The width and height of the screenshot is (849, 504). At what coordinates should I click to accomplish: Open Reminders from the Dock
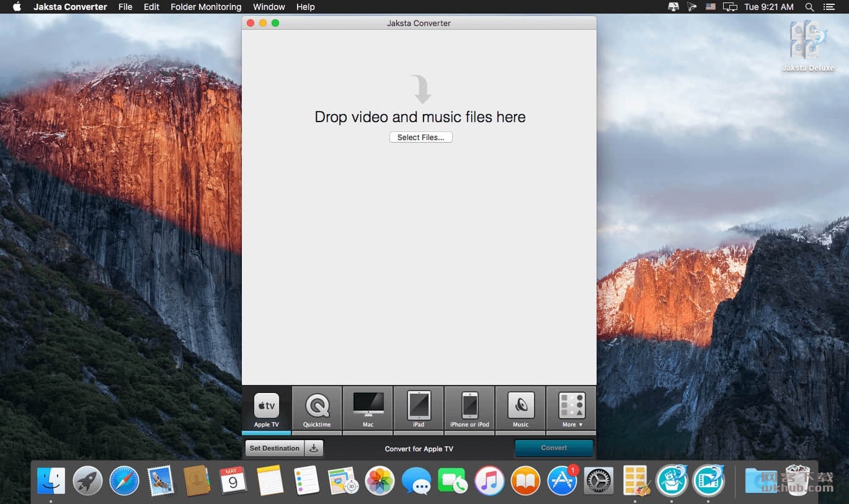click(x=306, y=480)
